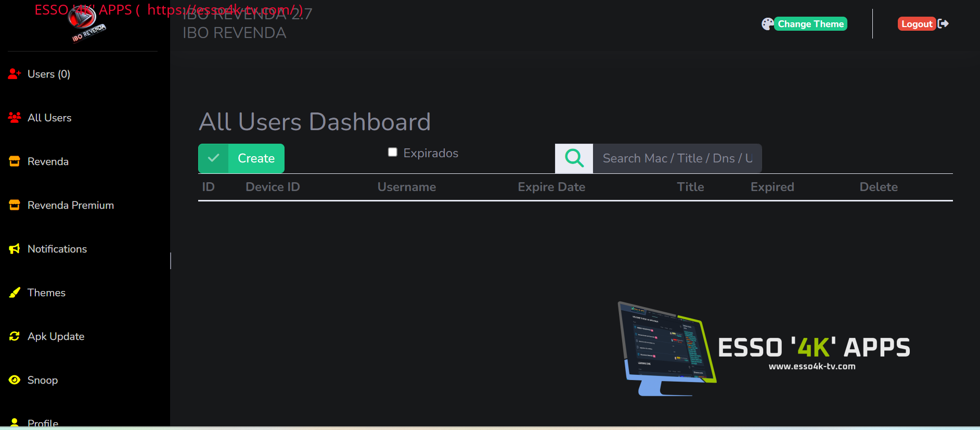Open the Profile menu item in sidebar
Image resolution: width=980 pixels, height=430 pixels.
point(43,423)
